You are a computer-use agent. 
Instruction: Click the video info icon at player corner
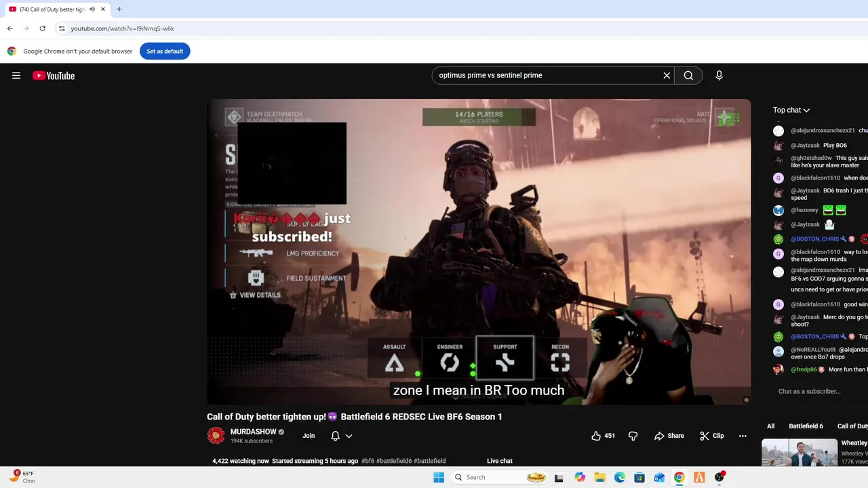click(x=746, y=400)
